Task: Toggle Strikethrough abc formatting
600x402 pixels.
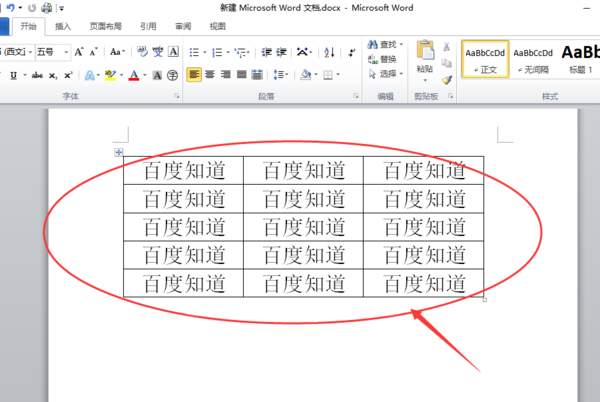Action: 37,75
